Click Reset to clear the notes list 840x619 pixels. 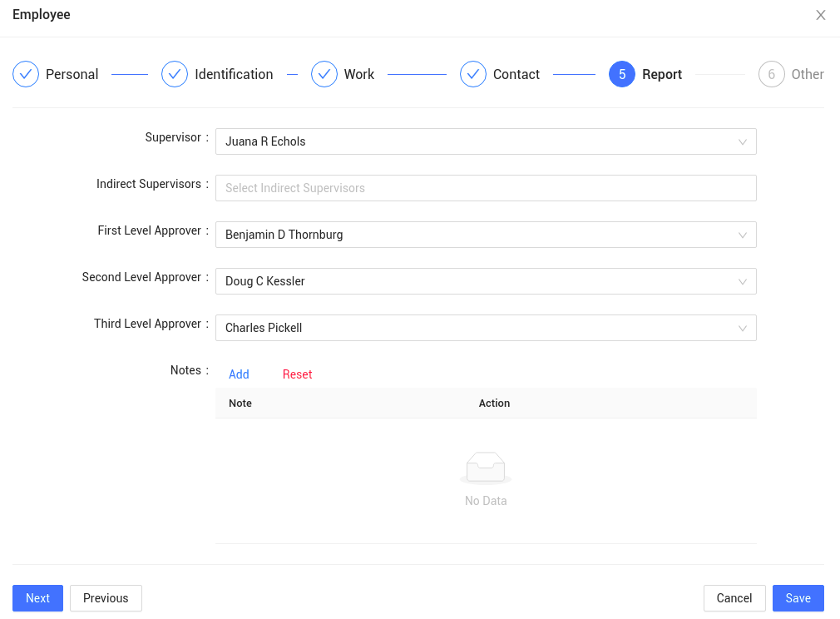click(x=297, y=374)
